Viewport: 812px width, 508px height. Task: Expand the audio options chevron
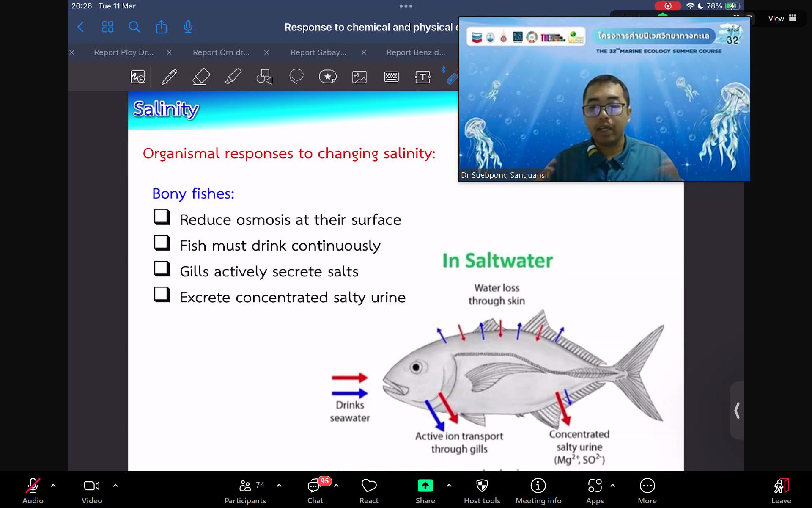click(x=53, y=486)
